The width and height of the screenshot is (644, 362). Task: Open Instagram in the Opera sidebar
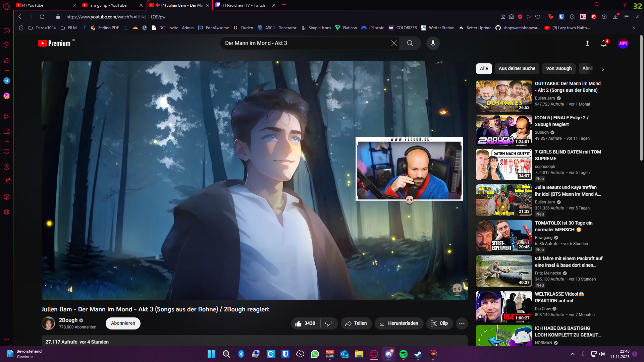point(6,96)
